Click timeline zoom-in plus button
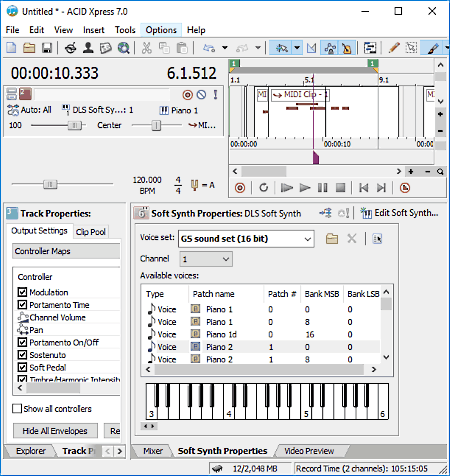This screenshot has width=450, height=476. pyautogui.click(x=411, y=172)
